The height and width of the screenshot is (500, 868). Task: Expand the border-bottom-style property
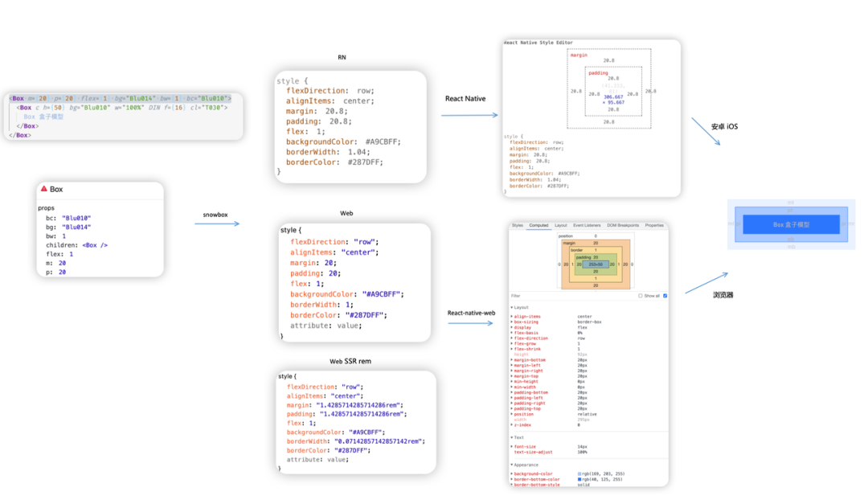511,485
